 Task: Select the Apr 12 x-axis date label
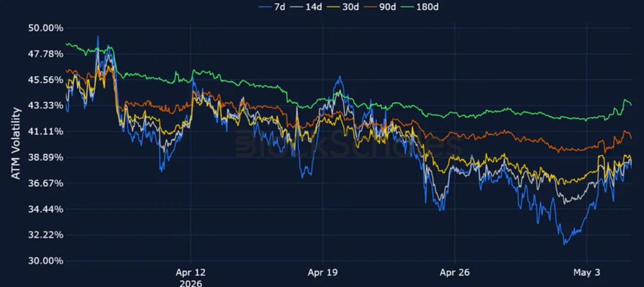click(190, 272)
